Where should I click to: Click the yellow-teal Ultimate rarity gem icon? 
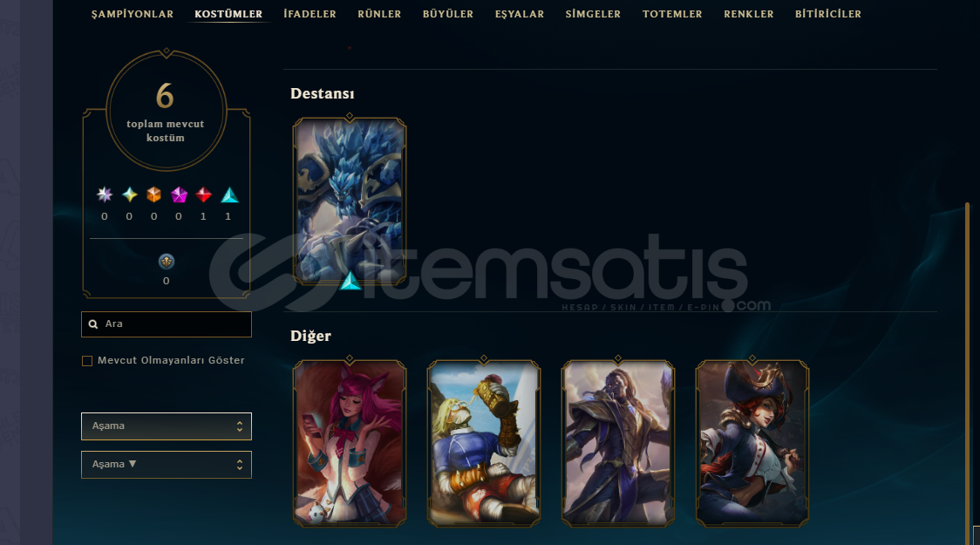(129, 194)
